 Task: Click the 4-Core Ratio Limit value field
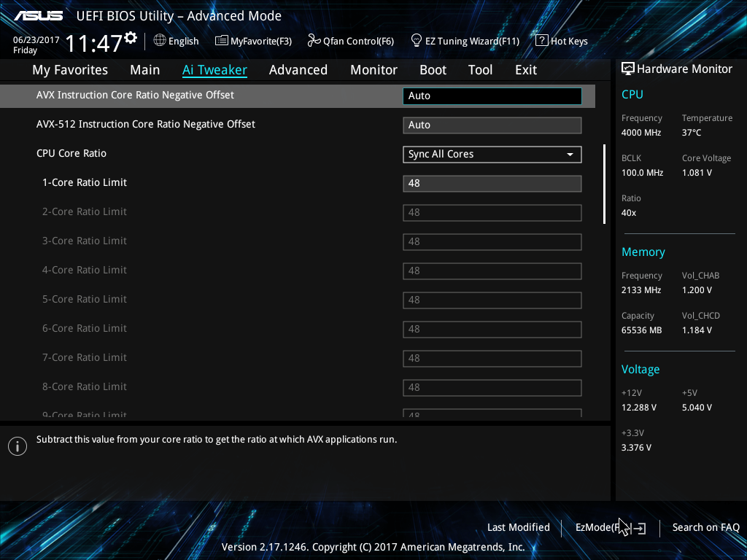pos(492,271)
